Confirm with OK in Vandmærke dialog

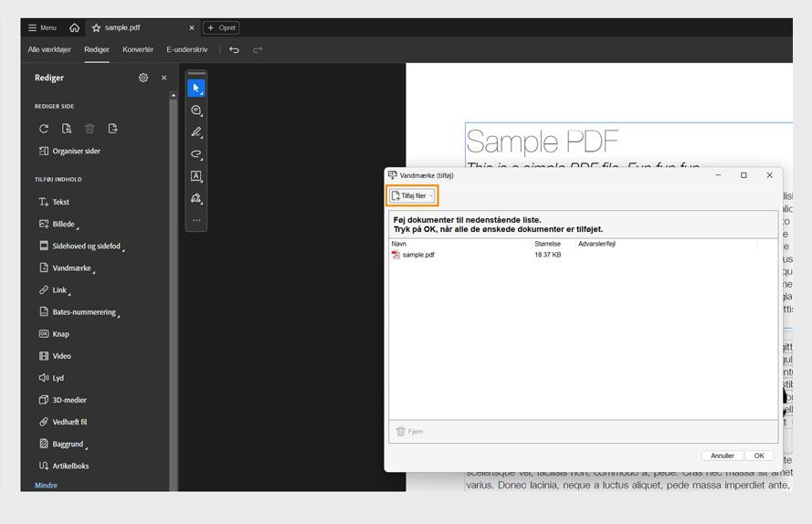point(759,456)
